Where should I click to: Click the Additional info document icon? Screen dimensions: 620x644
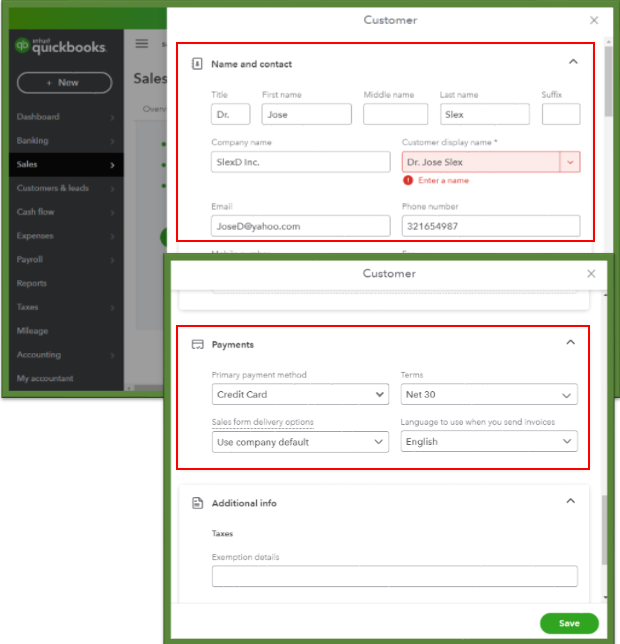point(197,503)
